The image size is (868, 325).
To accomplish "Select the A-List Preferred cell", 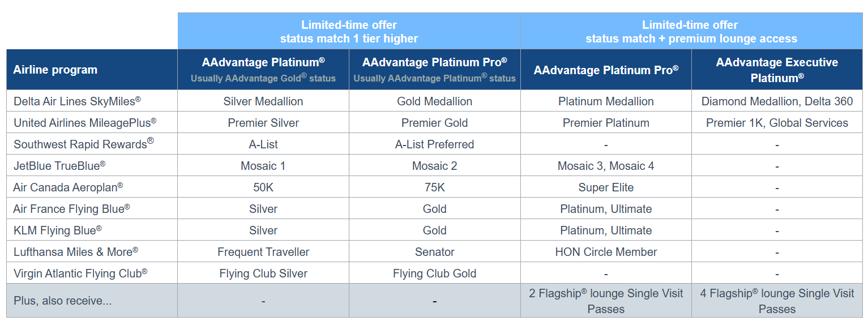I will click(x=434, y=144).
